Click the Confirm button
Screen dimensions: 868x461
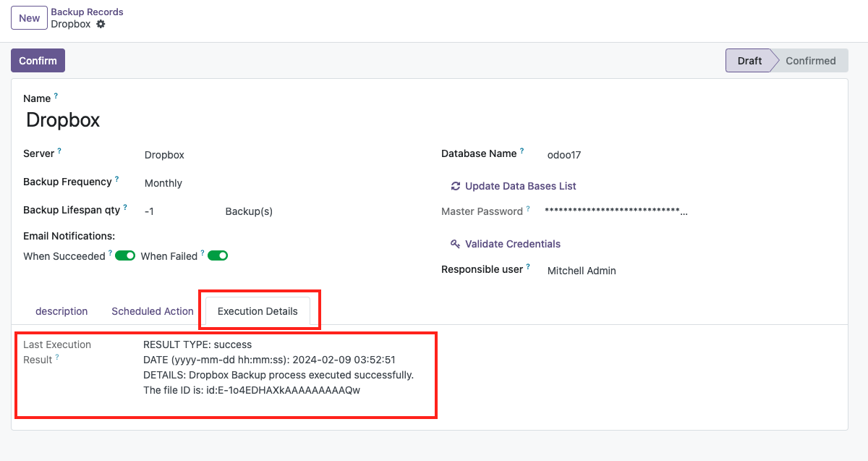38,61
